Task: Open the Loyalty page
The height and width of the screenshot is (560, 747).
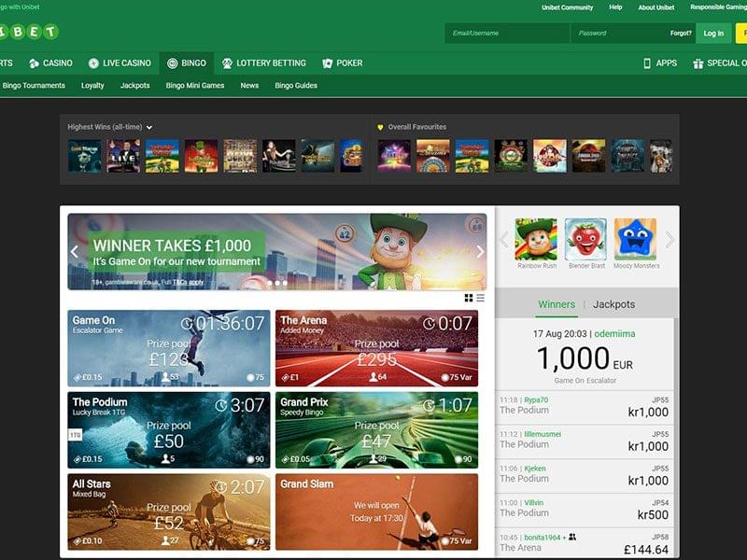Action: click(x=92, y=86)
